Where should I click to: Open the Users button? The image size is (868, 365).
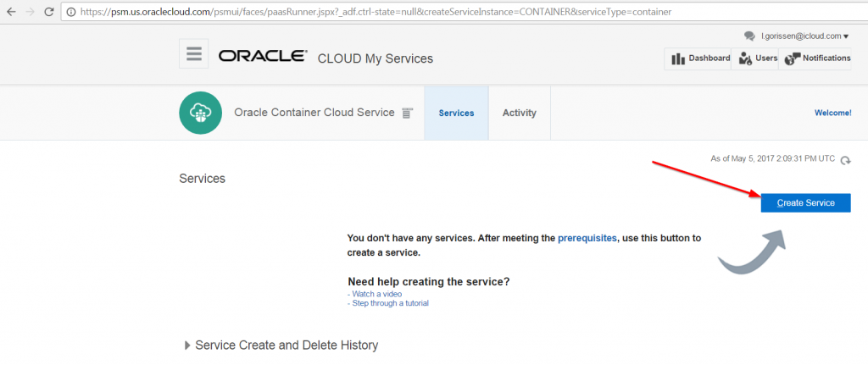(757, 58)
